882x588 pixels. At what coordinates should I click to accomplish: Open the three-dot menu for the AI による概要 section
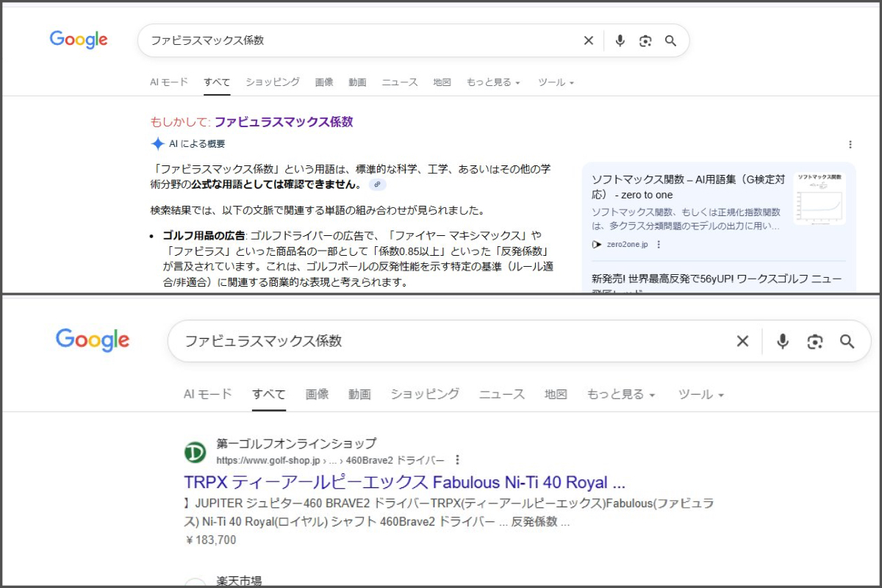click(x=850, y=145)
